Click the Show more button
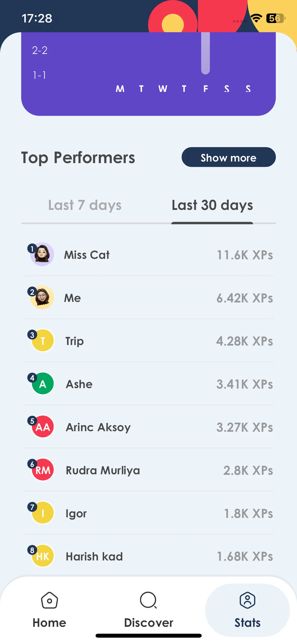Image resolution: width=297 pixels, height=644 pixels. point(229,157)
